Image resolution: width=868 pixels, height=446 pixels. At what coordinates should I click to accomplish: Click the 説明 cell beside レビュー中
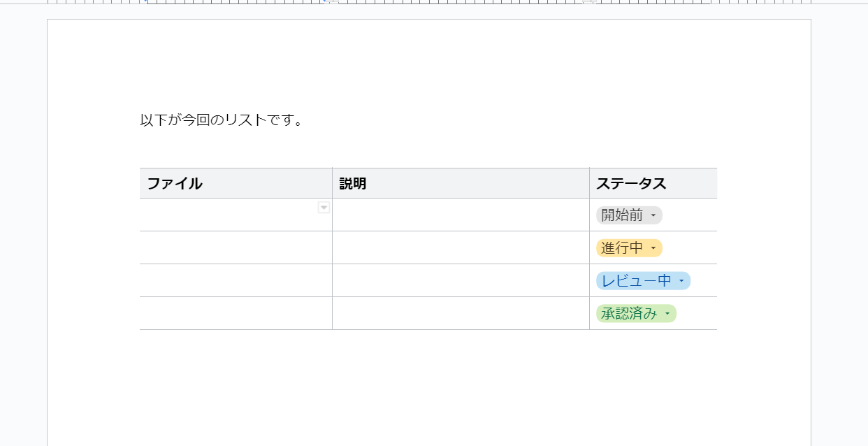click(x=461, y=280)
